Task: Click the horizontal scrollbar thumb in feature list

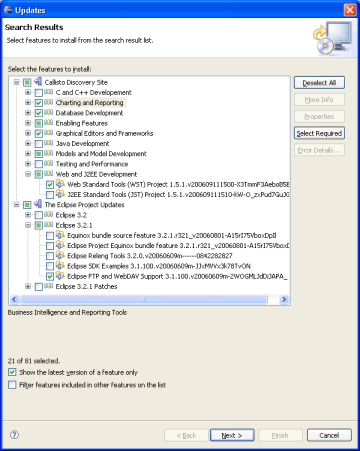Action: tap(144, 299)
